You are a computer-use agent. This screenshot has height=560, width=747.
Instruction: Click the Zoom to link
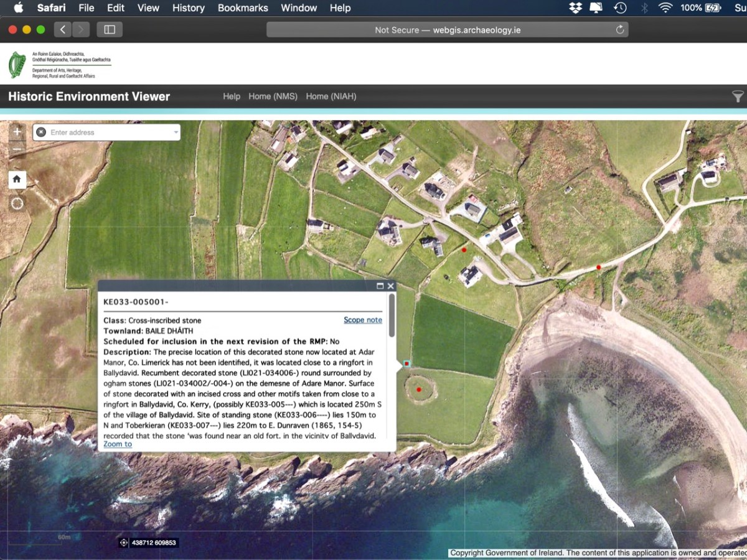coord(118,444)
